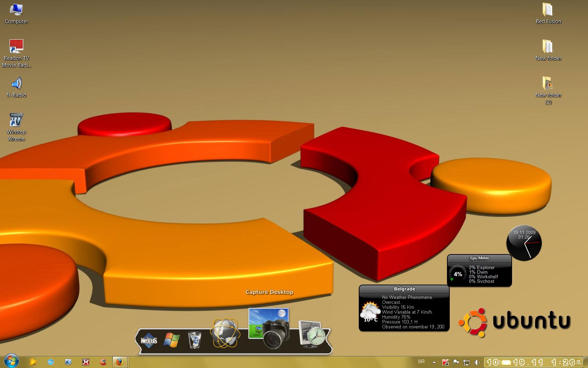
Task: Open the red circular C taskbar icon
Action: point(103,362)
